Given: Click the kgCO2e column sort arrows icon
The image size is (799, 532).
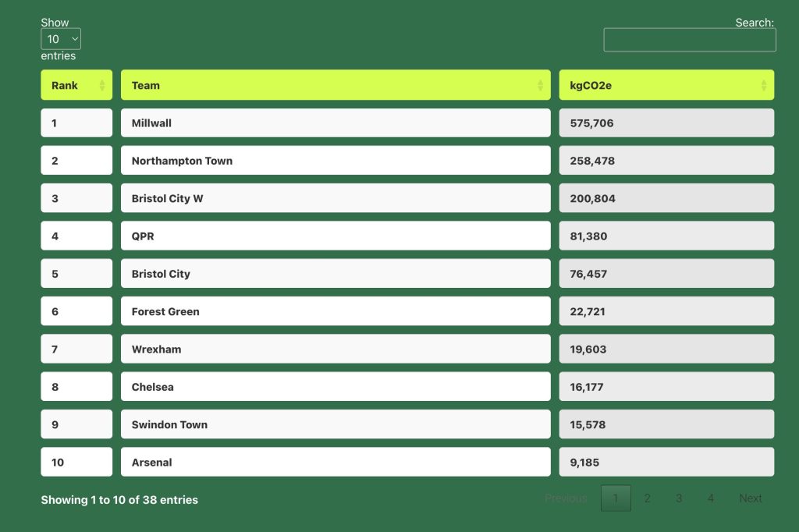Looking at the screenshot, I should point(764,86).
